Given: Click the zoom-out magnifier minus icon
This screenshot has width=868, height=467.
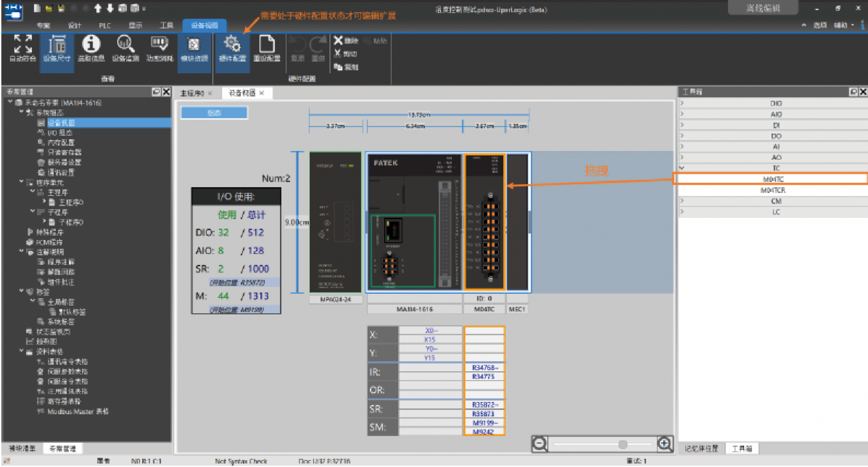Looking at the screenshot, I should 540,444.
